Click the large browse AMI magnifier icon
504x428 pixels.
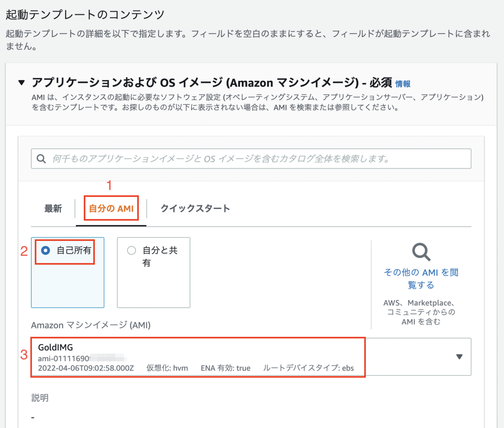point(421,252)
